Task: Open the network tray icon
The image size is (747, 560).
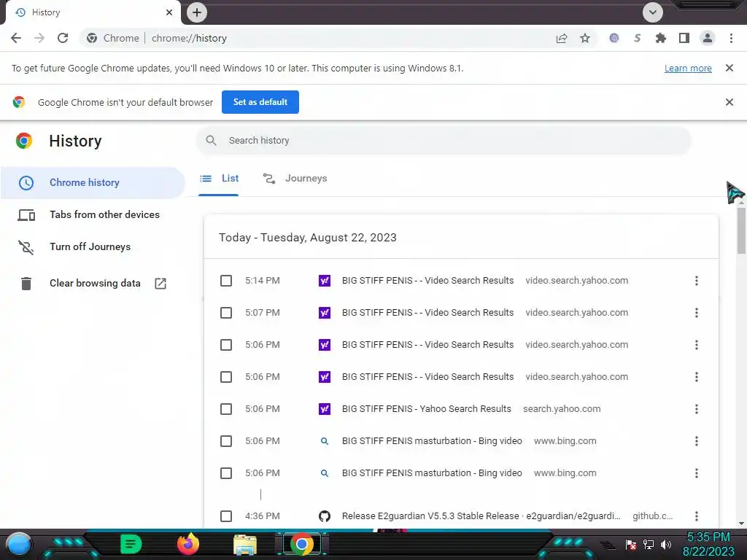Action: [x=649, y=544]
